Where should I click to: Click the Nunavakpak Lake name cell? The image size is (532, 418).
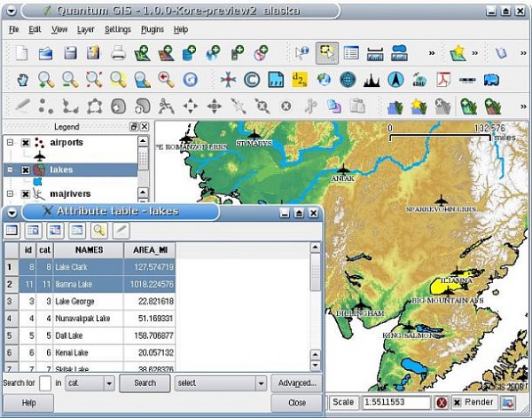tap(89, 319)
